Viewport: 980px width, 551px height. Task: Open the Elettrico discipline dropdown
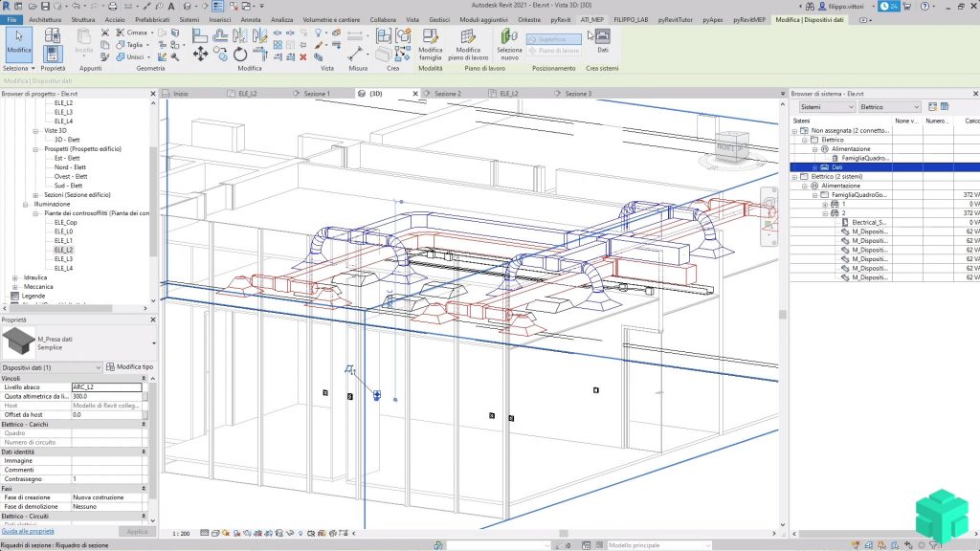click(x=890, y=107)
